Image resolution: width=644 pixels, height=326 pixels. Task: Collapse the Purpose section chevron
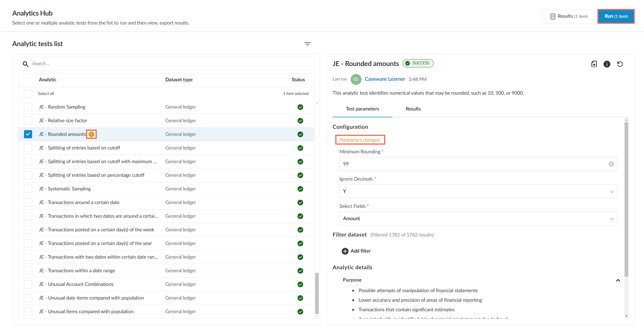(618, 280)
